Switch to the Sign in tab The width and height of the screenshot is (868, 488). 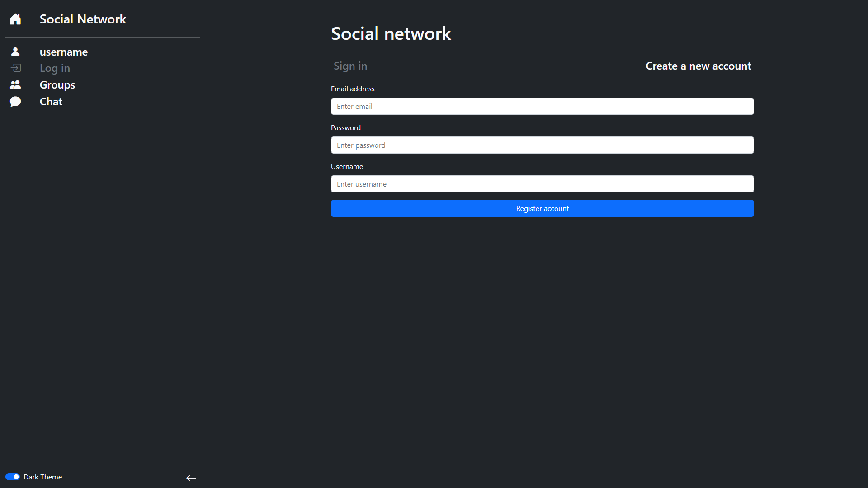tap(350, 66)
